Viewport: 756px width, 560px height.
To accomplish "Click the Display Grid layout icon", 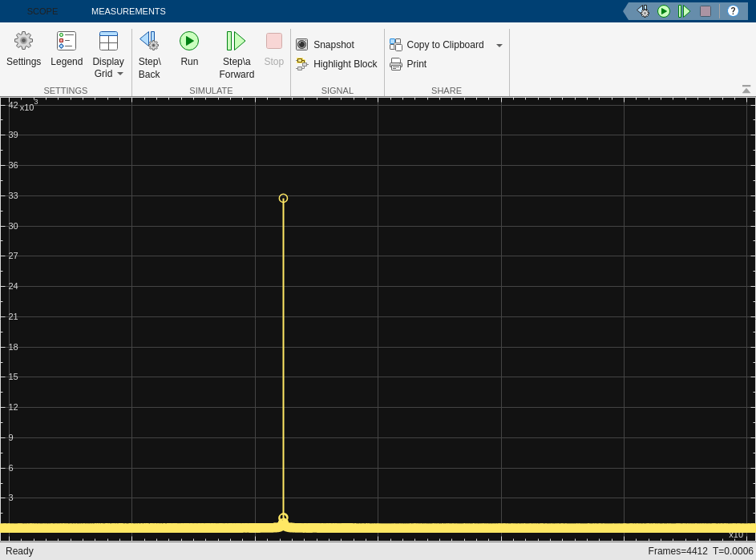I will tap(108, 41).
